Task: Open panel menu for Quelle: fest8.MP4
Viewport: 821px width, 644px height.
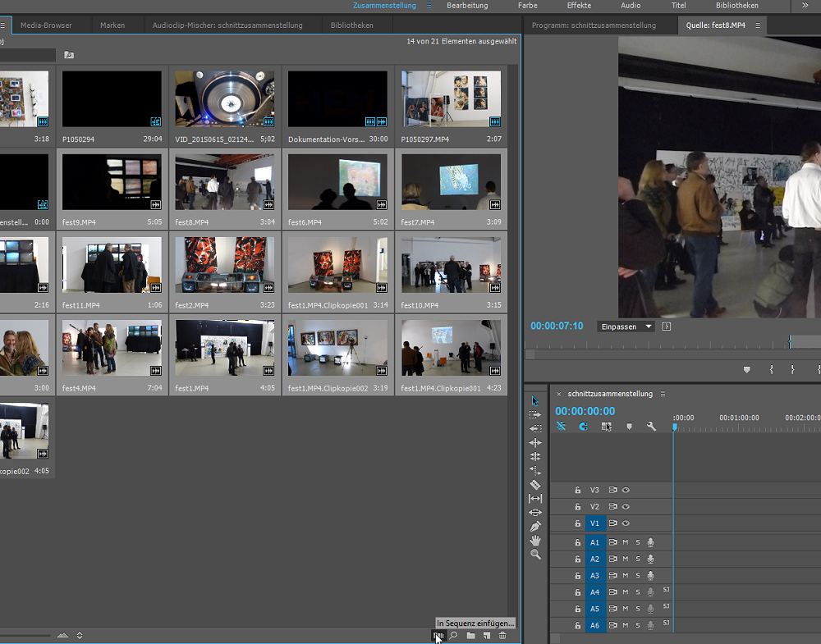Action: point(758,25)
